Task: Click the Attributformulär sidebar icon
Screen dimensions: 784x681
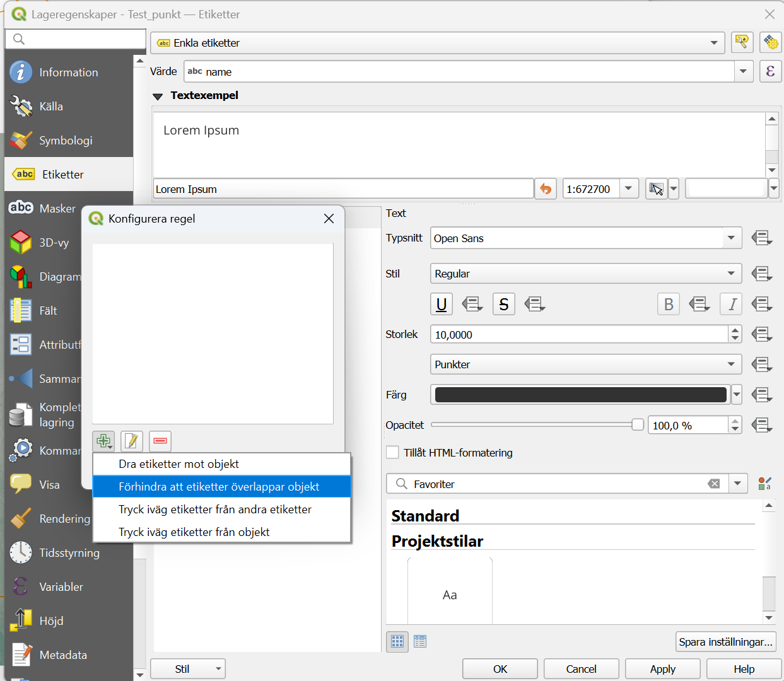Action: (x=21, y=345)
